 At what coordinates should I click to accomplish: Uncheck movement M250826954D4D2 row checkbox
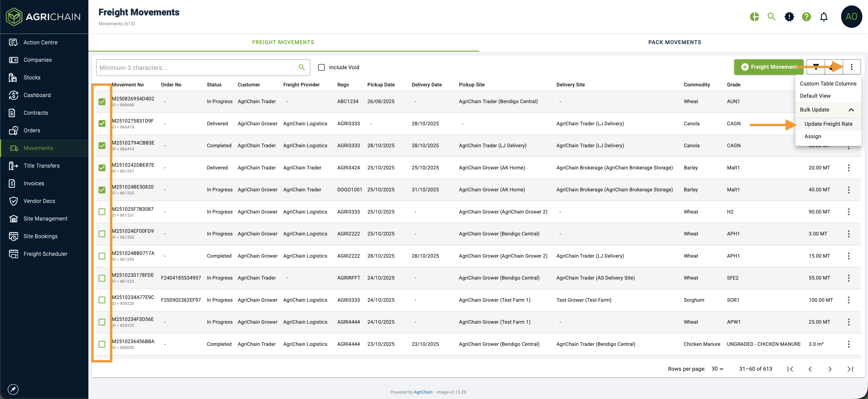[102, 102]
